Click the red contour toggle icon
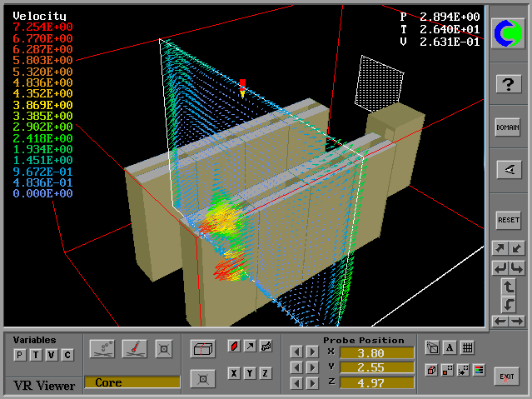Image resolution: width=532 pixels, height=399 pixels. coord(234,347)
